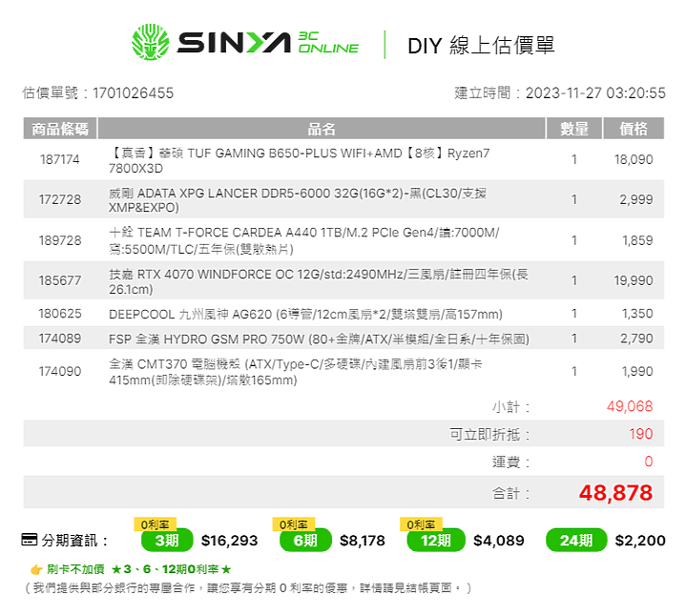Select the 12期 installment button
This screenshot has width=687, height=616.
(x=436, y=541)
